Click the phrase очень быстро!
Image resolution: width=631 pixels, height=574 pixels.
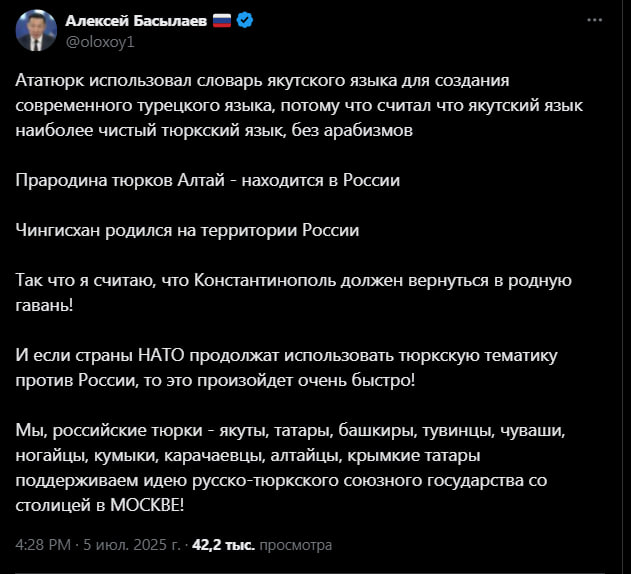click(x=356, y=380)
